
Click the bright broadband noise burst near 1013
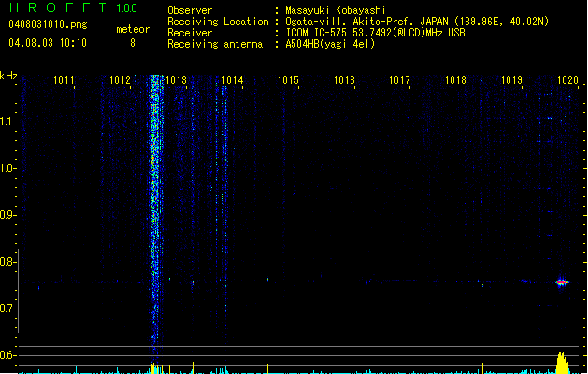[x=155, y=214]
